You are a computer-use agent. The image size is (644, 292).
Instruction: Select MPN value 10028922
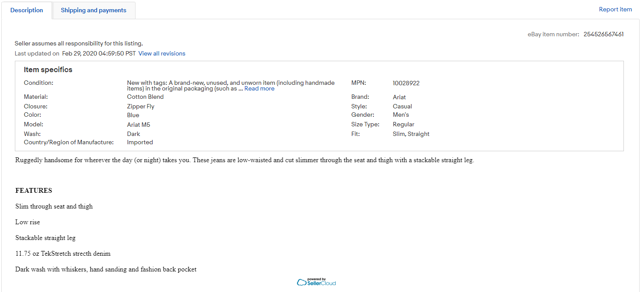pyautogui.click(x=406, y=83)
